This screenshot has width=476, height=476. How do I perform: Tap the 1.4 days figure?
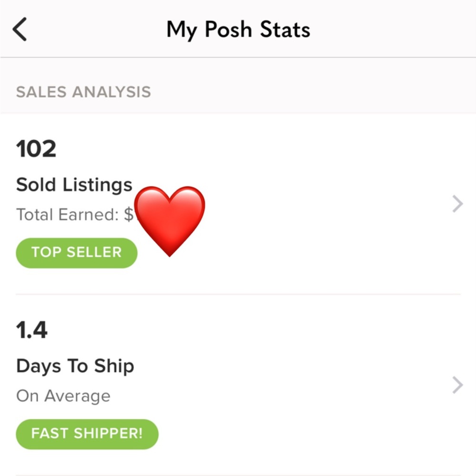point(32,330)
